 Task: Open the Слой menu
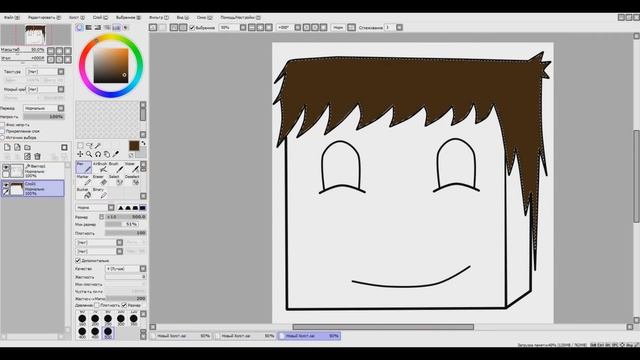pos(100,18)
